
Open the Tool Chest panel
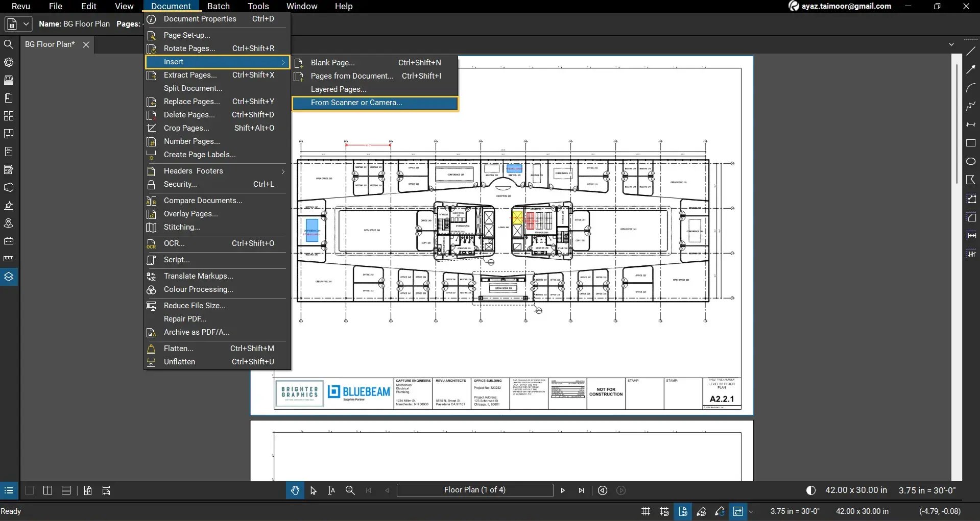pyautogui.click(x=9, y=241)
